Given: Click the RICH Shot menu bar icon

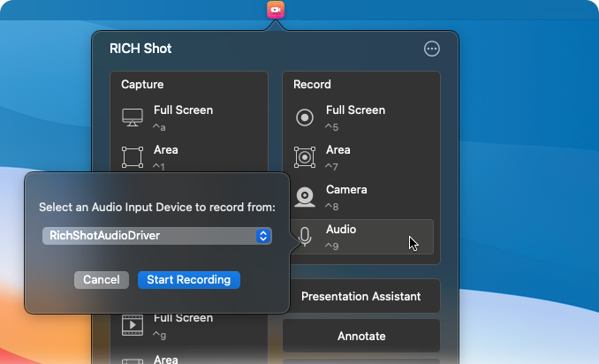Looking at the screenshot, I should [x=276, y=10].
